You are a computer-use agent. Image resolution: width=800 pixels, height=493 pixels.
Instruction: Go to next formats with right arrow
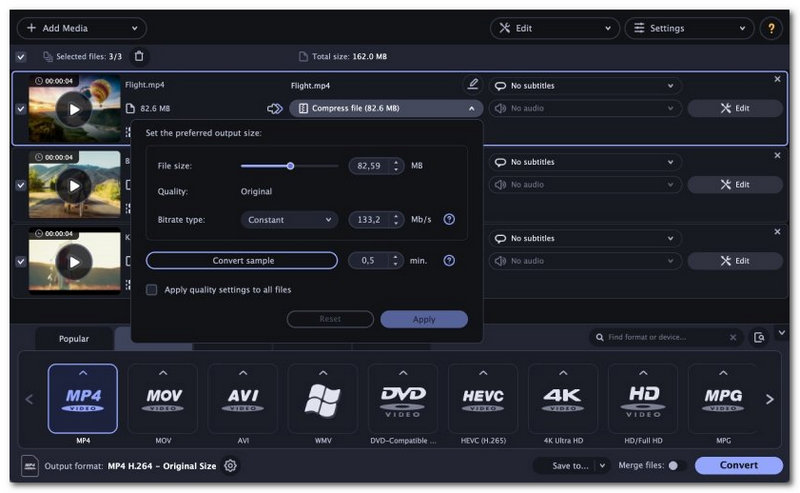tap(769, 399)
